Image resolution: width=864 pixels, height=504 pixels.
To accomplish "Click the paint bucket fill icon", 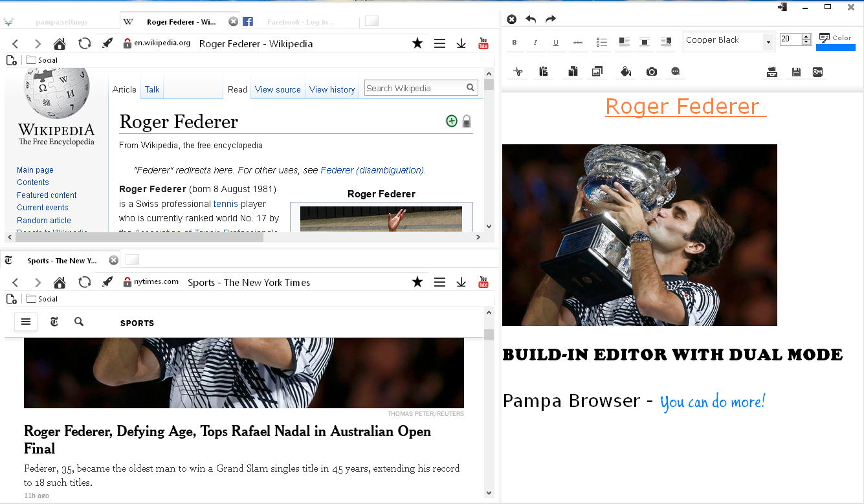I will click(x=625, y=72).
